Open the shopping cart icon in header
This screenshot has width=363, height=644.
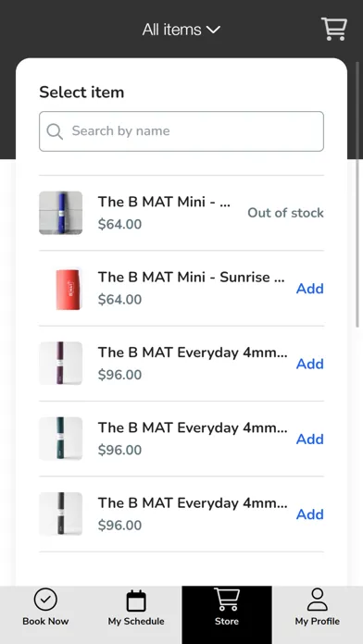tap(333, 29)
